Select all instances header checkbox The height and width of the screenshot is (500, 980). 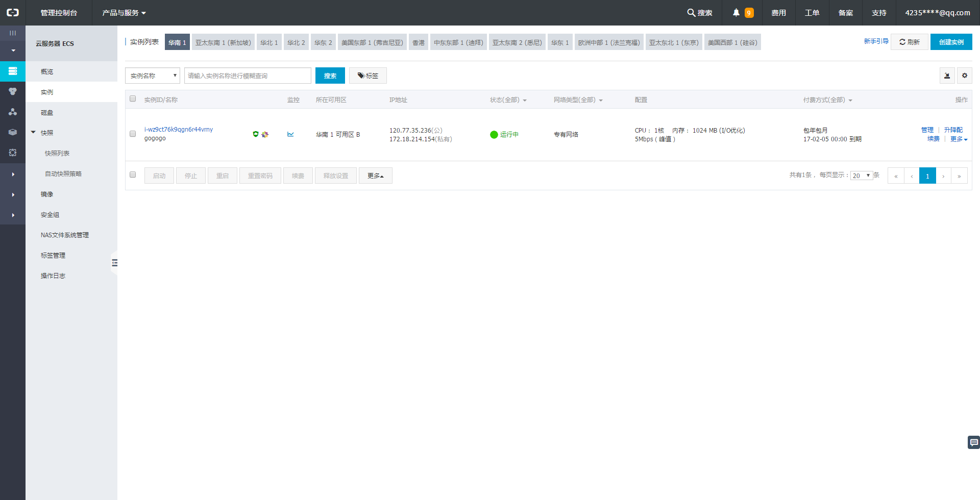pyautogui.click(x=133, y=98)
